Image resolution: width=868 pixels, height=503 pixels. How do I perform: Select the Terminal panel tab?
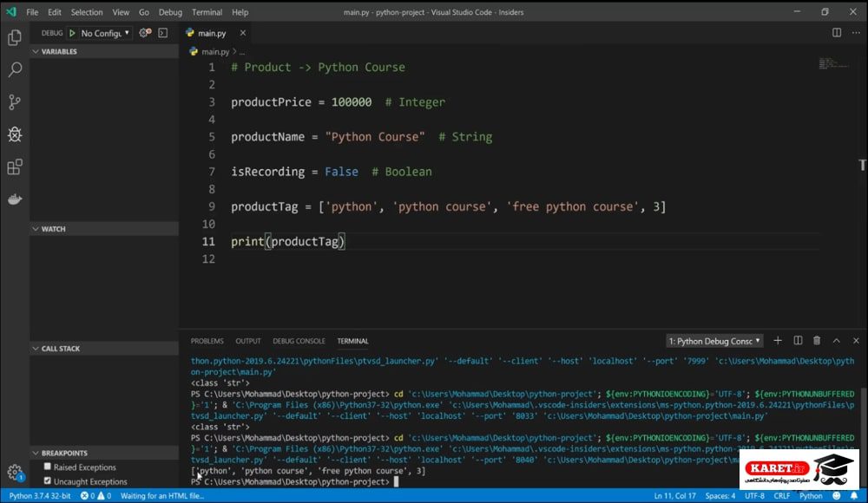click(x=352, y=341)
